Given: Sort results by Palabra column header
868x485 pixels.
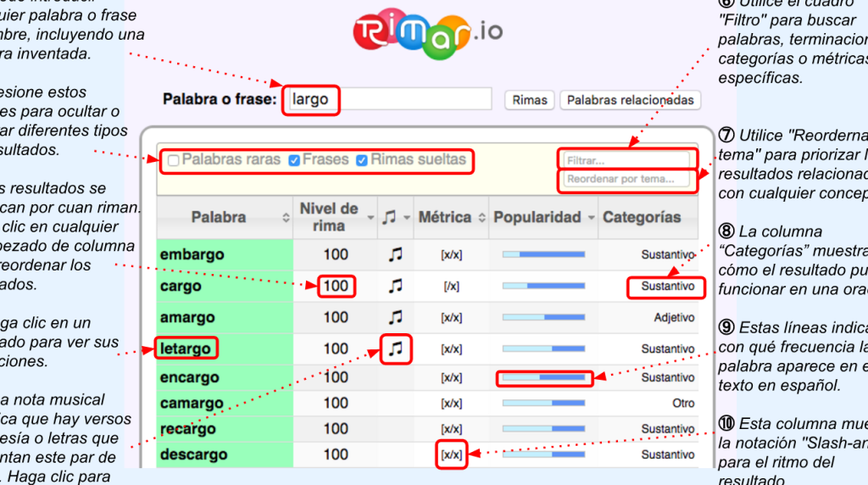Looking at the screenshot, I should [224, 217].
